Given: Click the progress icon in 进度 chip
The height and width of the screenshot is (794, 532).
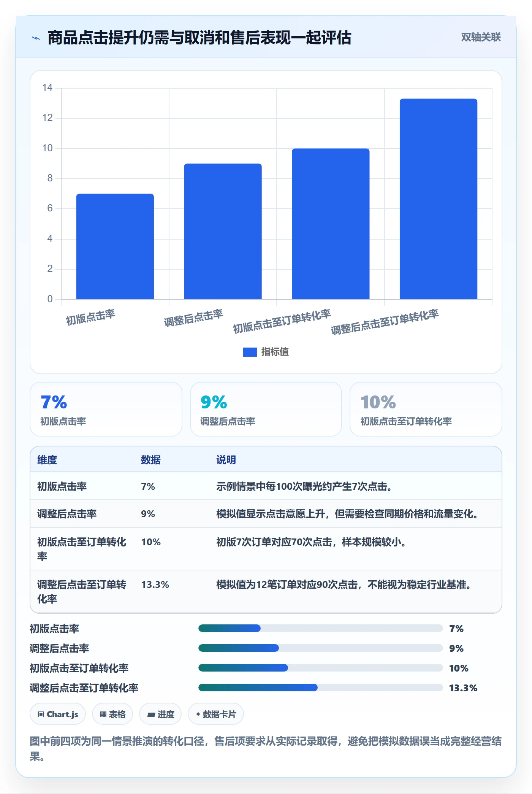Looking at the screenshot, I should (151, 715).
